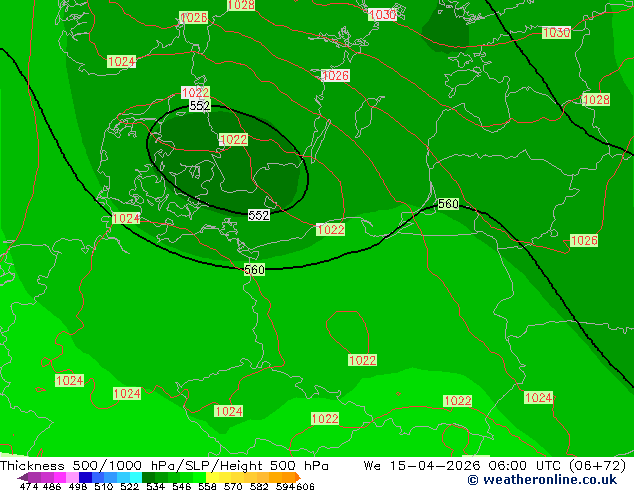Click the legend value 546

[182, 486]
